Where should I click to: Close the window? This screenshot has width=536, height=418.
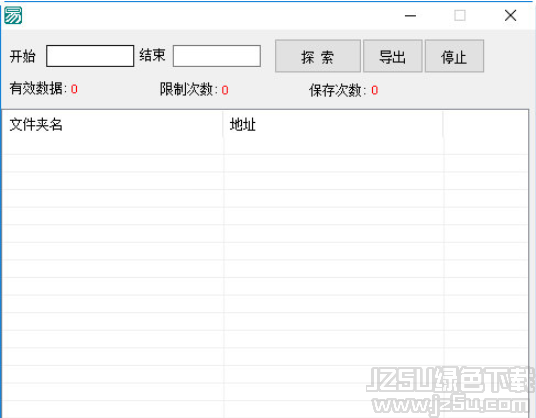tap(510, 15)
